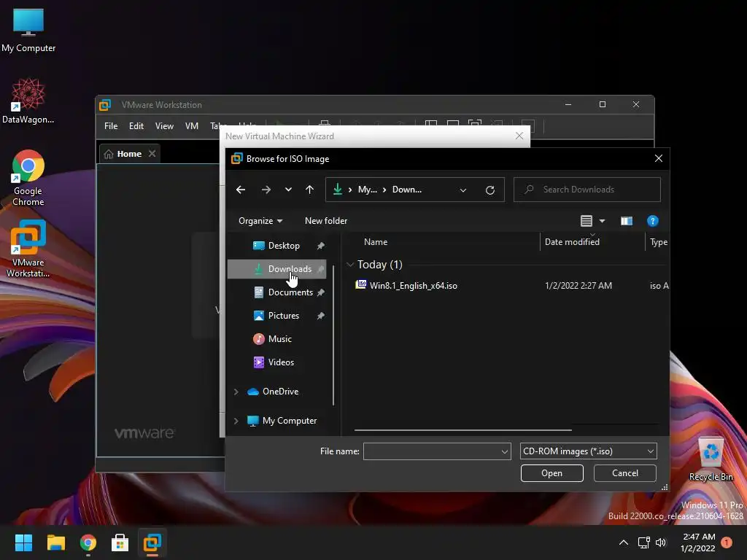The image size is (747, 560).
Task: Click the navigation pane vertical scrollbar
Action: coord(333,335)
